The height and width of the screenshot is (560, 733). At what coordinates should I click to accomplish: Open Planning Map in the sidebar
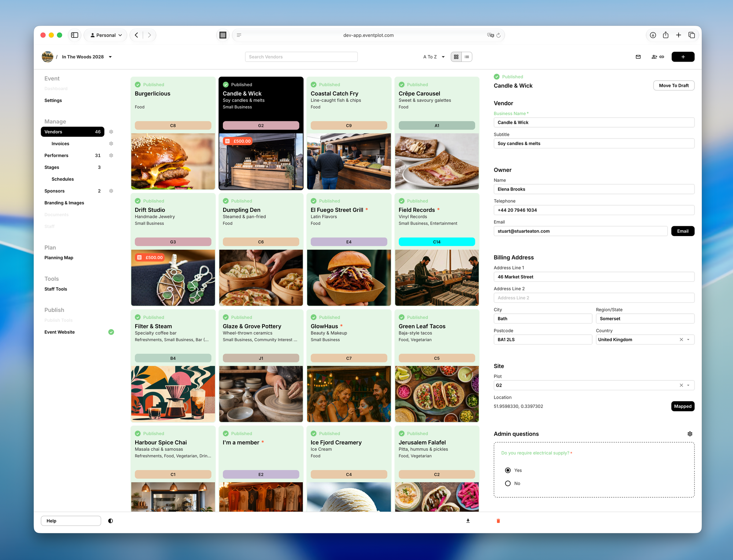[59, 258]
